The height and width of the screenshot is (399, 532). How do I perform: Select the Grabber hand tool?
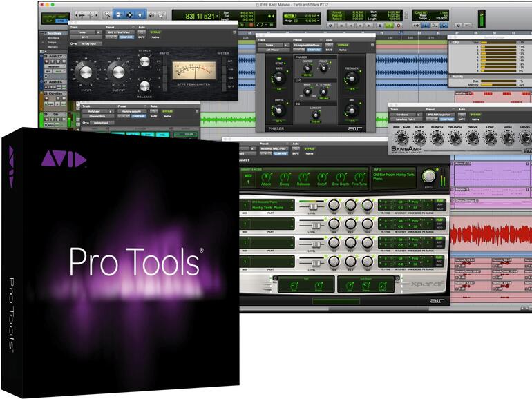(140, 14)
